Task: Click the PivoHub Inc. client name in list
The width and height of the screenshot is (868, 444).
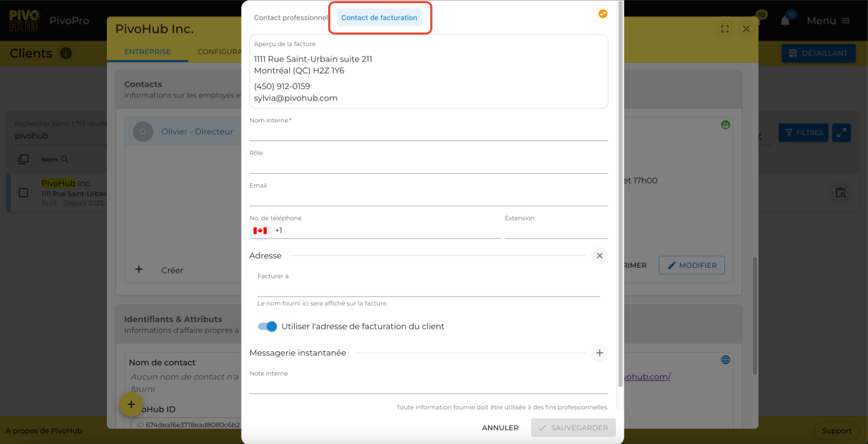Action: (x=66, y=183)
